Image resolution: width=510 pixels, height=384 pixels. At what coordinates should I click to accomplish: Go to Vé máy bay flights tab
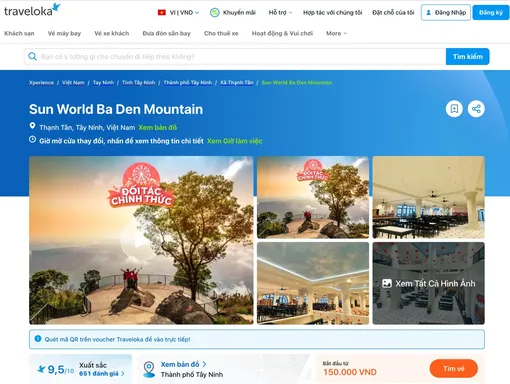tap(64, 33)
